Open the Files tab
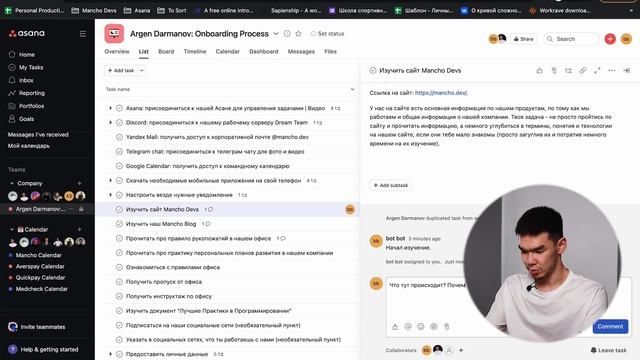Image resolution: width=640 pixels, height=360 pixels. (x=331, y=52)
